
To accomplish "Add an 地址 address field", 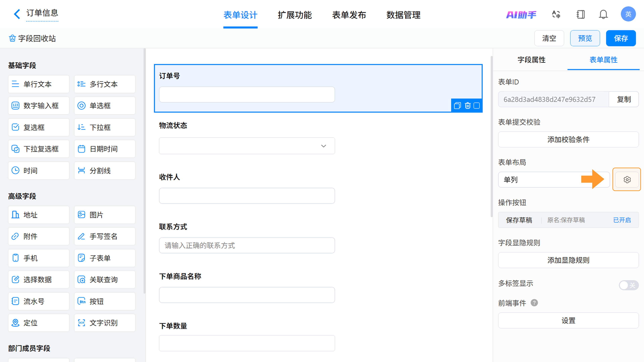I will [39, 215].
